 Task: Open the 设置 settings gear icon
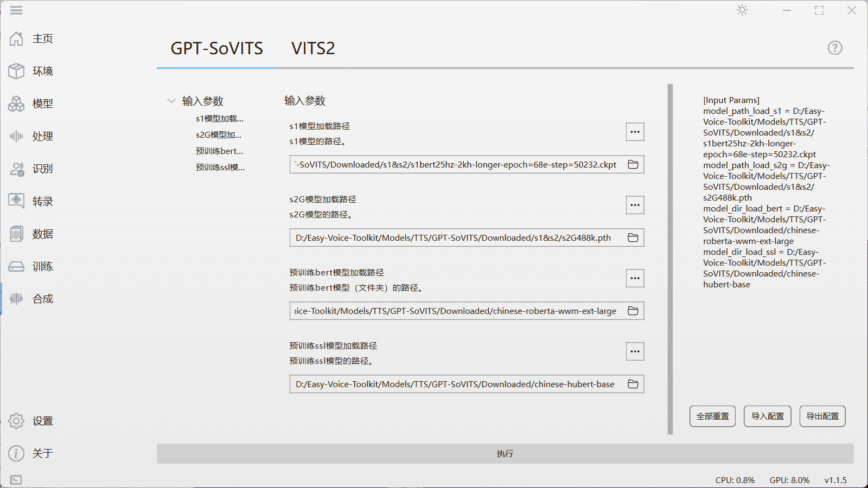pyautogui.click(x=16, y=421)
